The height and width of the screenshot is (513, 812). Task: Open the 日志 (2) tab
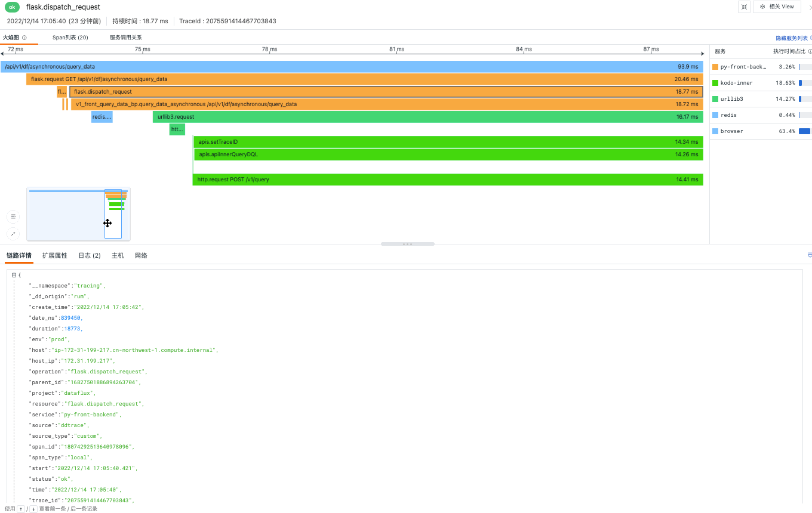point(90,255)
